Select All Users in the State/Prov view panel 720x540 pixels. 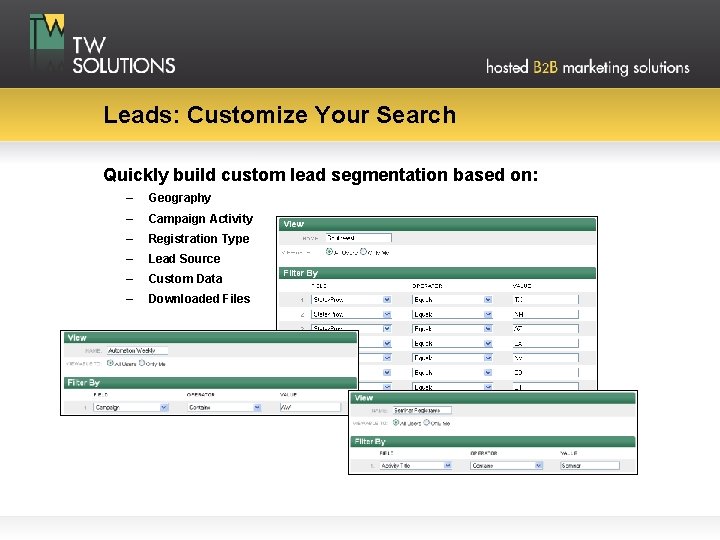tap(329, 252)
